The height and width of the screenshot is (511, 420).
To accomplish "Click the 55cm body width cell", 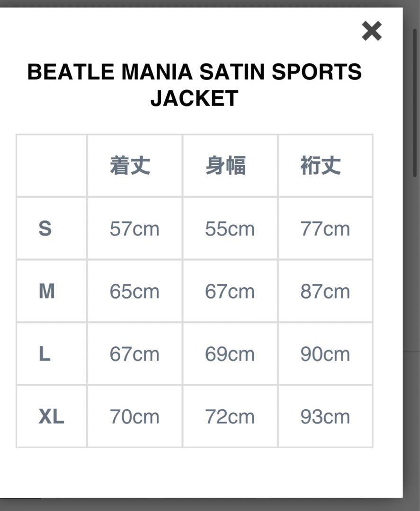I will 230,229.
